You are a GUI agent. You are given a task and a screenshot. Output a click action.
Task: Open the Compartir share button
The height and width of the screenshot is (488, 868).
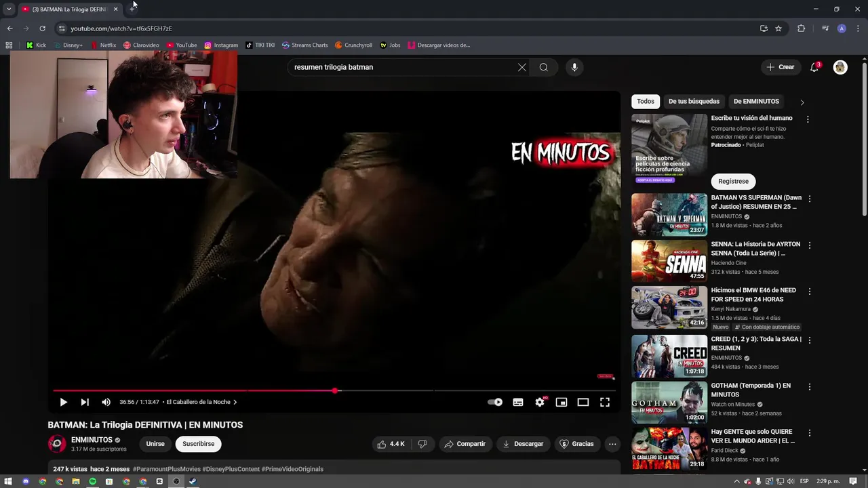465,444
